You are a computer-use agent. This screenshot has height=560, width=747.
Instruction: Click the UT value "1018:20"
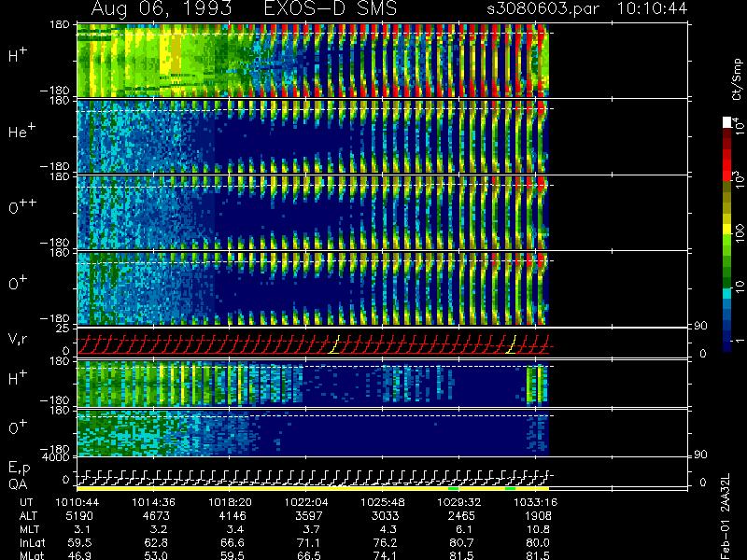pyautogui.click(x=230, y=502)
